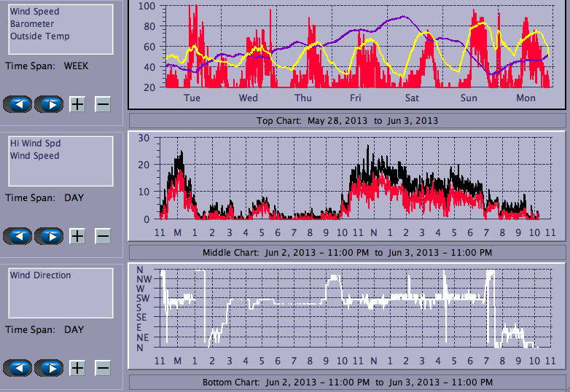Click bottom chart back arrow button
The image size is (570, 392).
tap(18, 368)
